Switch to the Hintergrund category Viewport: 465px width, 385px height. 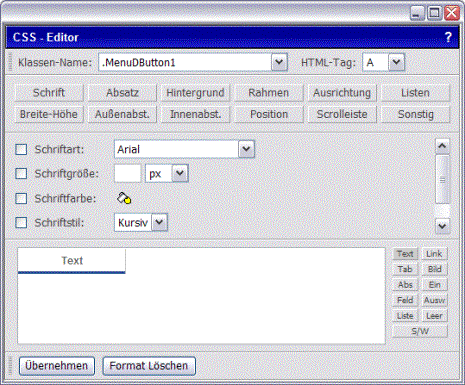[195, 93]
